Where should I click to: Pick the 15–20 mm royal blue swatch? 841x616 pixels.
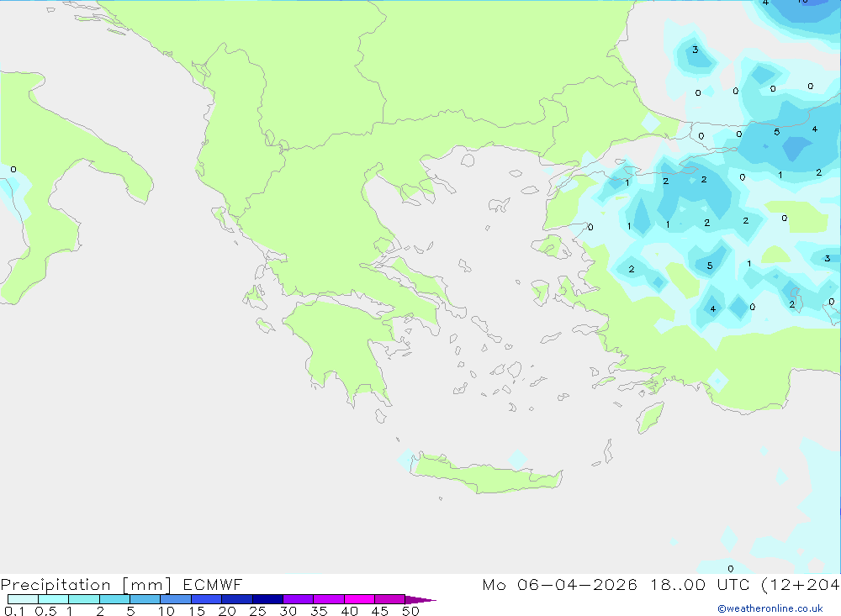click(x=206, y=599)
